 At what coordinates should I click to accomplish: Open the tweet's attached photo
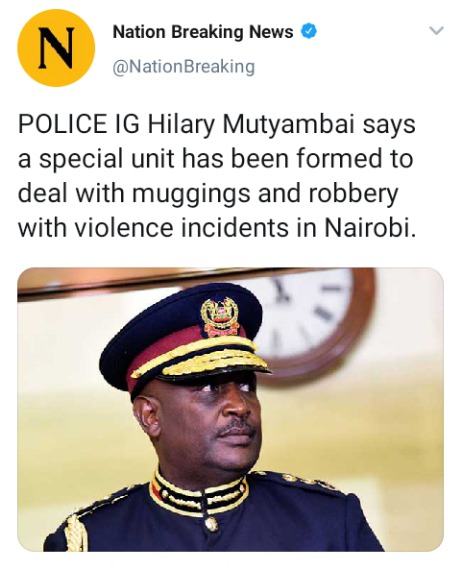point(230,409)
